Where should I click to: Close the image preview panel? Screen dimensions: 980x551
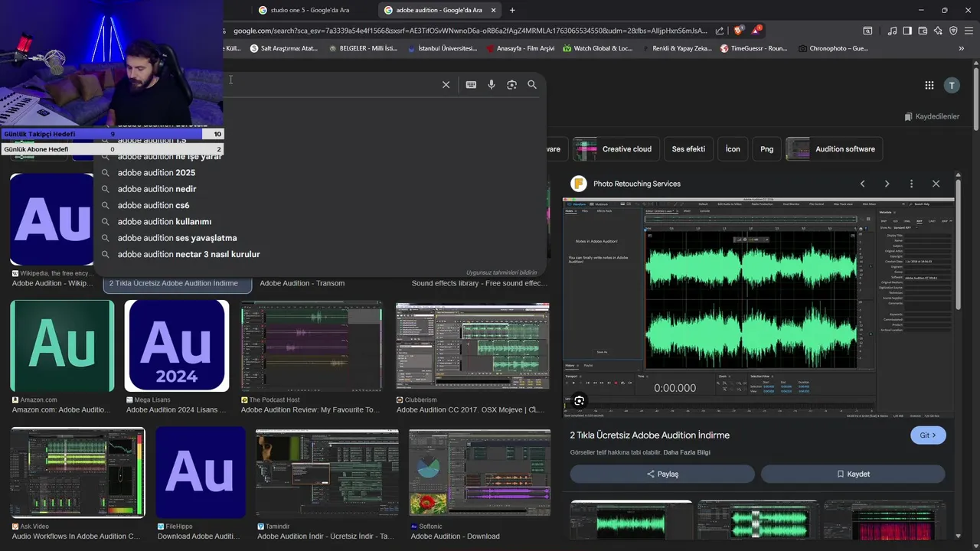coord(936,184)
